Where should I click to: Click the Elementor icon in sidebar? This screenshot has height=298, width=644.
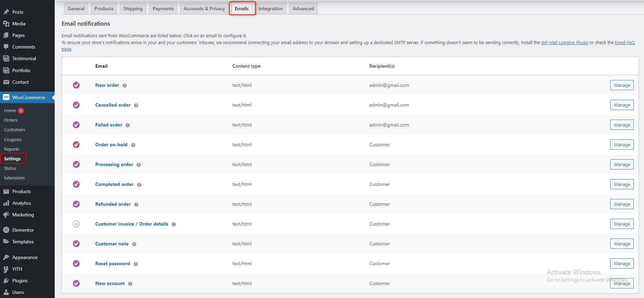coord(6,230)
